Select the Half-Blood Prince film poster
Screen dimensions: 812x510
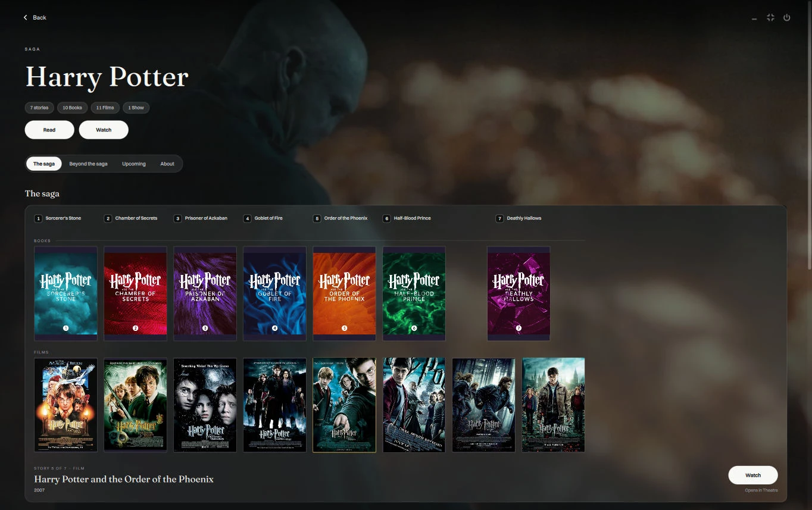click(414, 405)
